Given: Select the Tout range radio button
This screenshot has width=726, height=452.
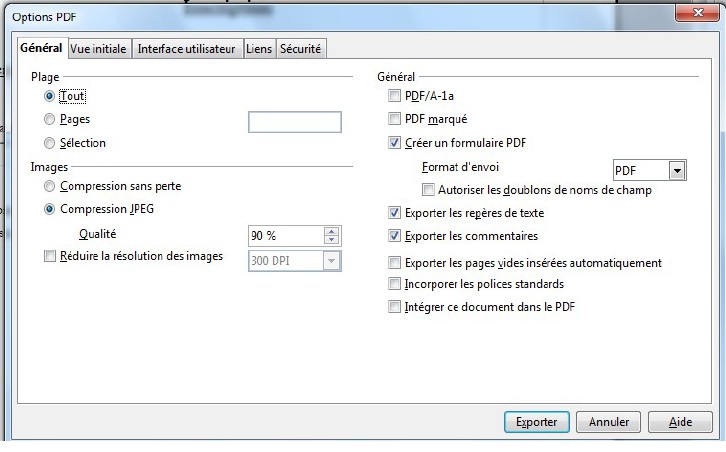Looking at the screenshot, I should 49,96.
